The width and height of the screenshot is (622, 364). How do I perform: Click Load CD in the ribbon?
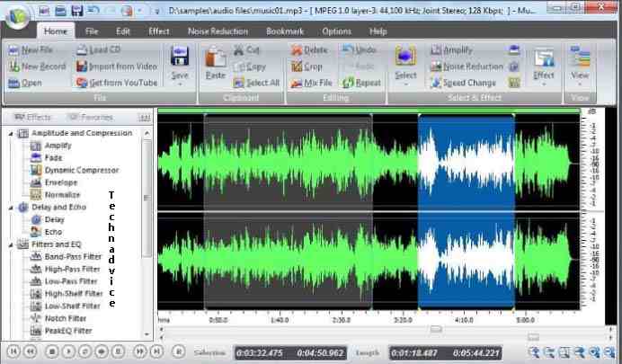98,50
